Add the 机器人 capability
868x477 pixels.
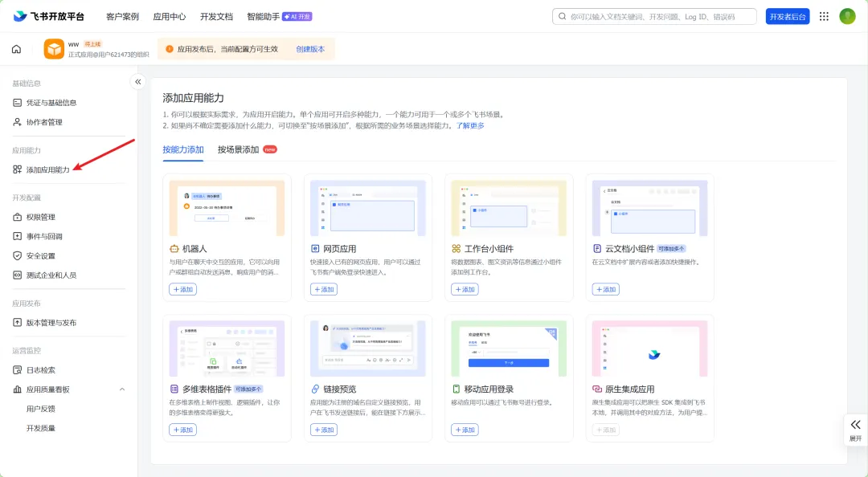point(182,289)
